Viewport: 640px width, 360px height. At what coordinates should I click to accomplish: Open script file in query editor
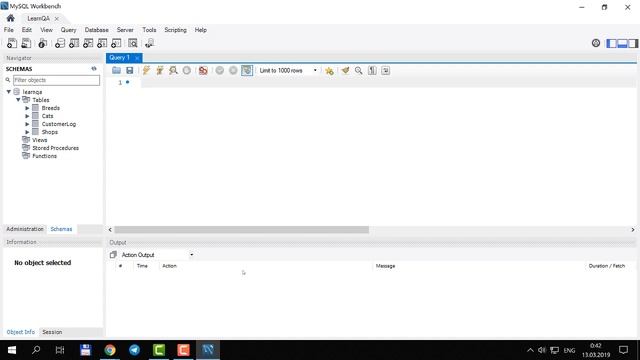116,70
